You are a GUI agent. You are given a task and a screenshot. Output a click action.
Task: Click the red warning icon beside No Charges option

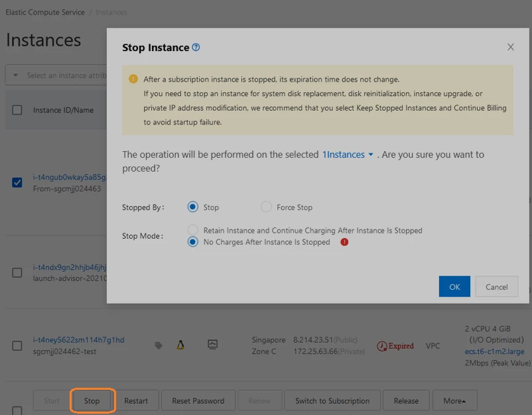coord(344,242)
